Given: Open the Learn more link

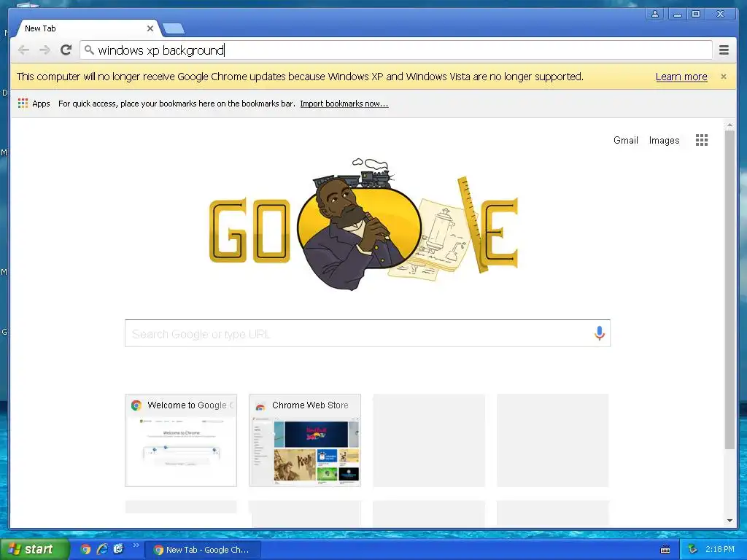Looking at the screenshot, I should 681,77.
